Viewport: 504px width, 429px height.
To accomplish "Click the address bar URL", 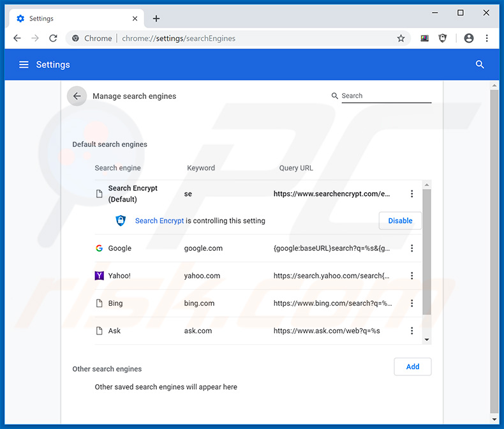I will [179, 38].
